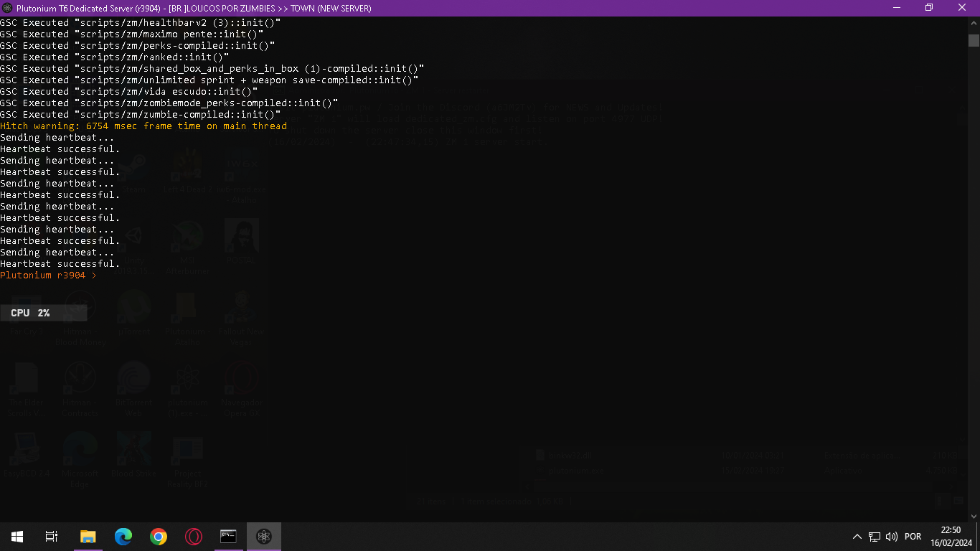Launch Microsoft Edge from the taskbar
The width and height of the screenshot is (980, 551).
[123, 537]
